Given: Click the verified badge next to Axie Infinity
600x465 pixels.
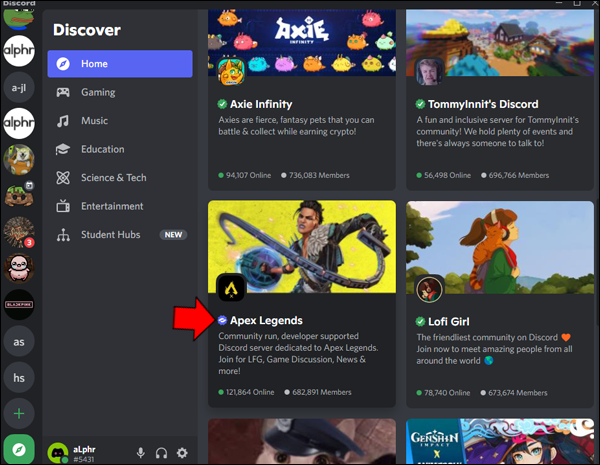Looking at the screenshot, I should tap(222, 104).
